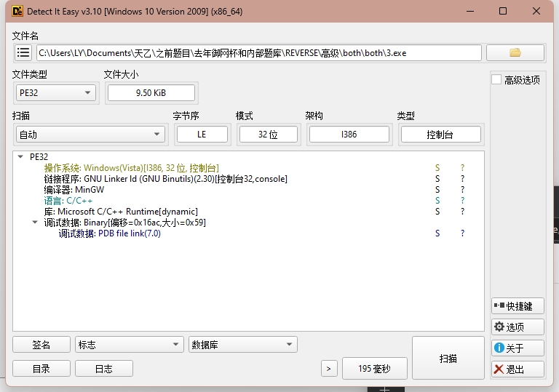Click ? link on PDB file link row
This screenshot has height=392, width=559.
462,233
